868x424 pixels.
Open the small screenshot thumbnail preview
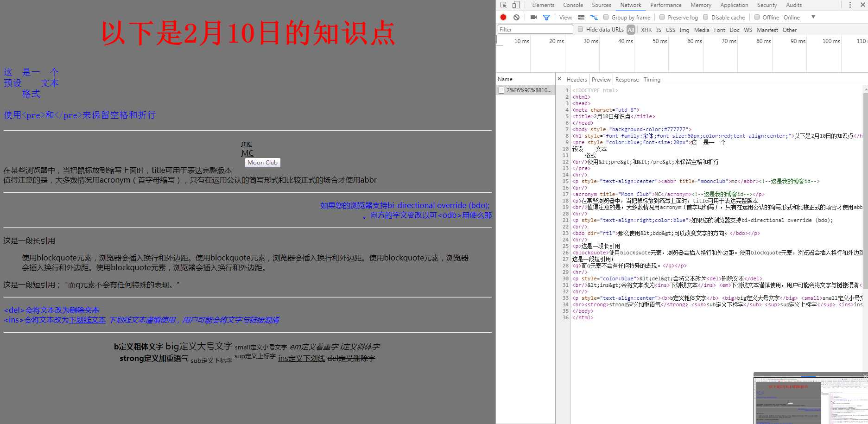coord(811,400)
